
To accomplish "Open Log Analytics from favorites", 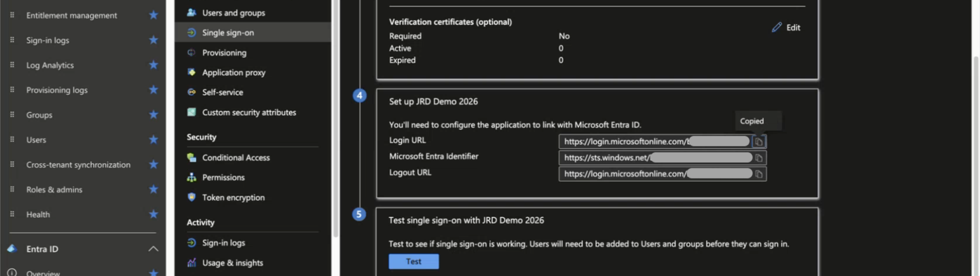I will (50, 65).
